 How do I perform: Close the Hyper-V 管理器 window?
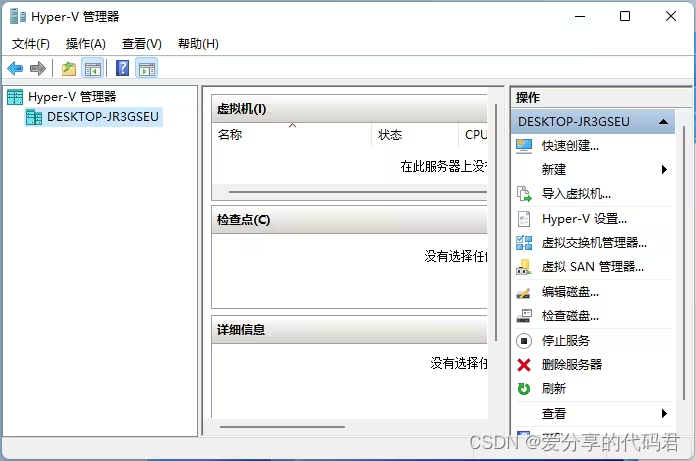(671, 16)
